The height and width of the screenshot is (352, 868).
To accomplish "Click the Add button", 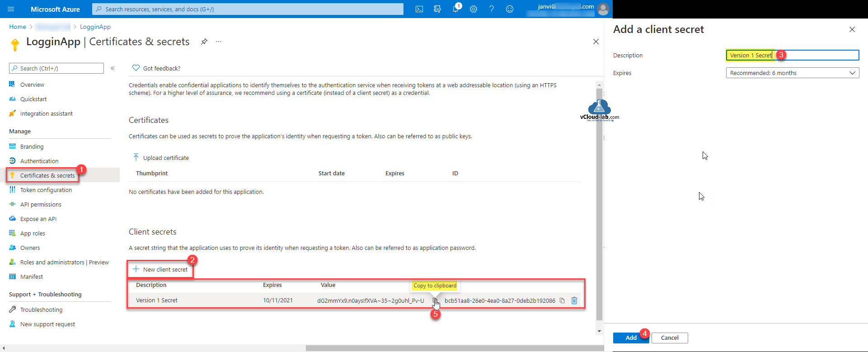I will coord(631,338).
